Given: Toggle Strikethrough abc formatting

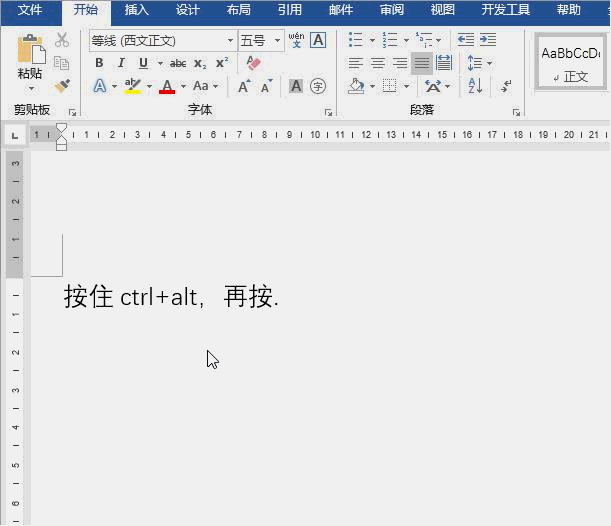Looking at the screenshot, I should [x=178, y=63].
